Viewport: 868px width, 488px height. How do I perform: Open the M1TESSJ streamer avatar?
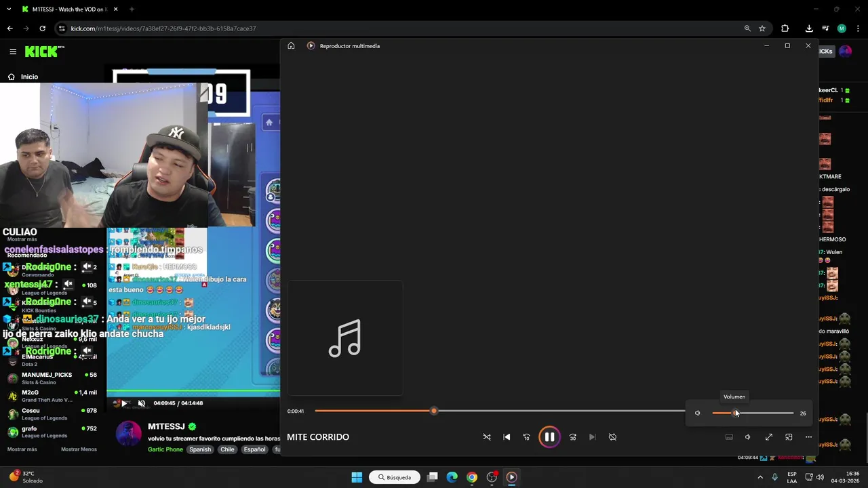128,434
